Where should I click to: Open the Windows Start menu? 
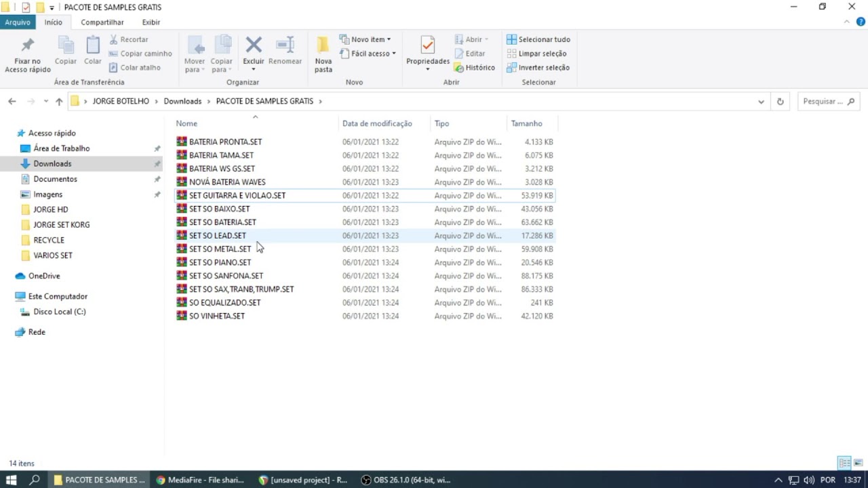pos(12,480)
